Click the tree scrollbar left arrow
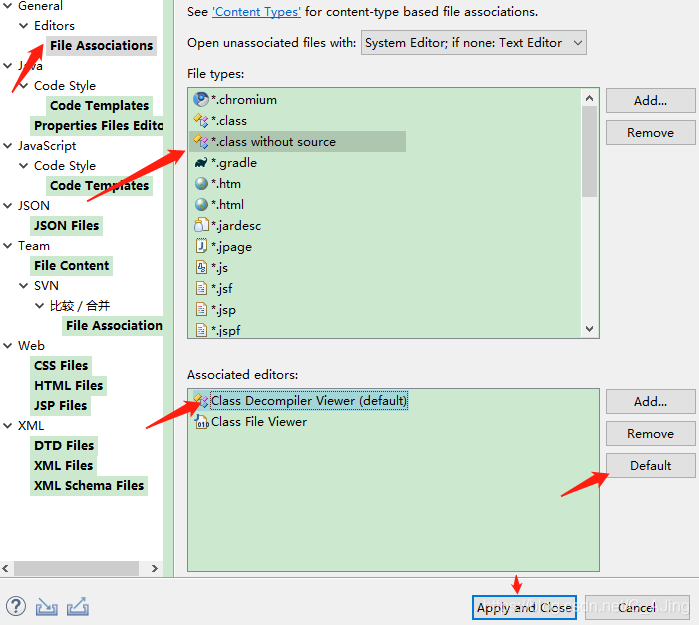This screenshot has height=625, width=699. pyautogui.click(x=5, y=568)
